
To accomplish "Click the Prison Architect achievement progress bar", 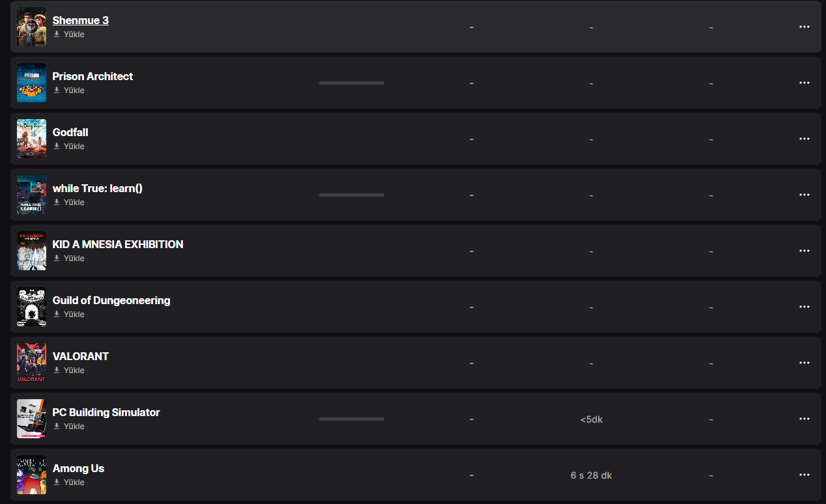I will click(x=352, y=83).
